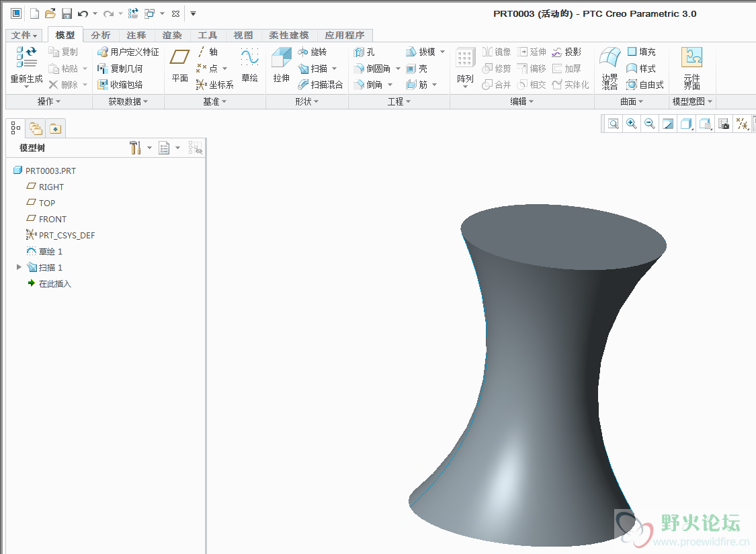The width and height of the screenshot is (756, 554).
Task: Select the 扫描混合 swept blend tool
Action: click(x=321, y=85)
